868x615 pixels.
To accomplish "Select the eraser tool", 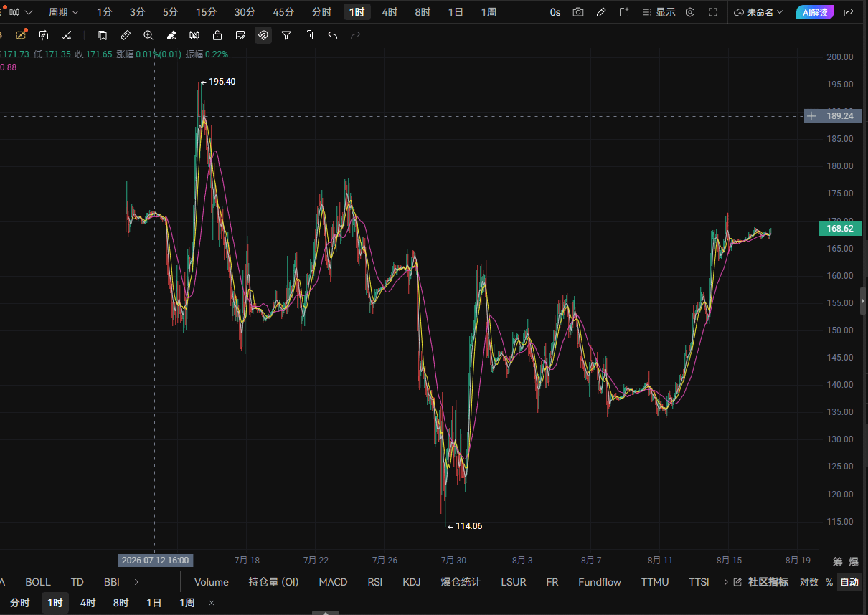I will 171,35.
